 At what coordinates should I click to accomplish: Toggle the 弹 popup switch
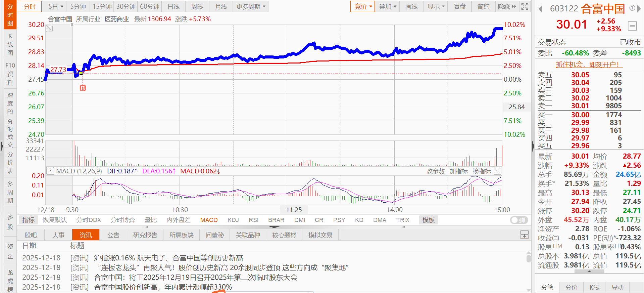pos(519,220)
